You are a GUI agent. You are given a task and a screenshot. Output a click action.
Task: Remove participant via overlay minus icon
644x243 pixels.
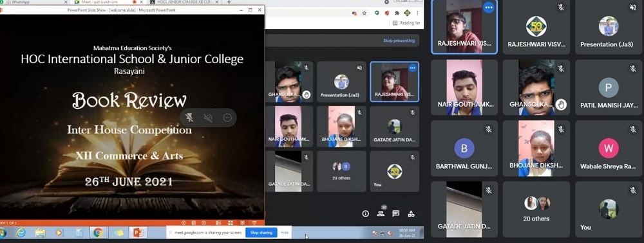click(227, 118)
